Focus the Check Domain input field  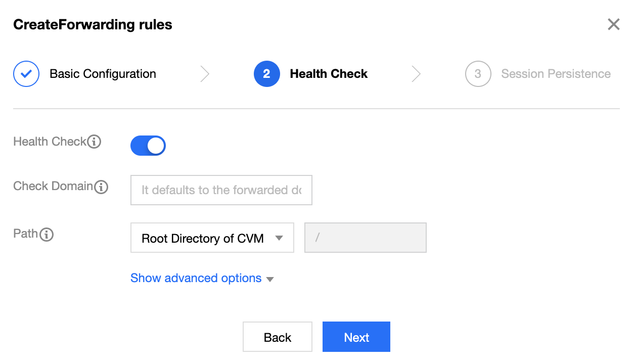pyautogui.click(x=221, y=190)
